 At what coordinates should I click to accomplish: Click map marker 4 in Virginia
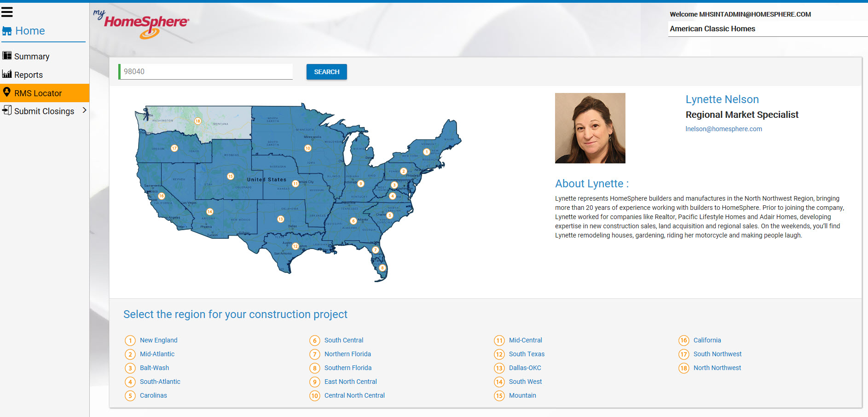tap(393, 196)
